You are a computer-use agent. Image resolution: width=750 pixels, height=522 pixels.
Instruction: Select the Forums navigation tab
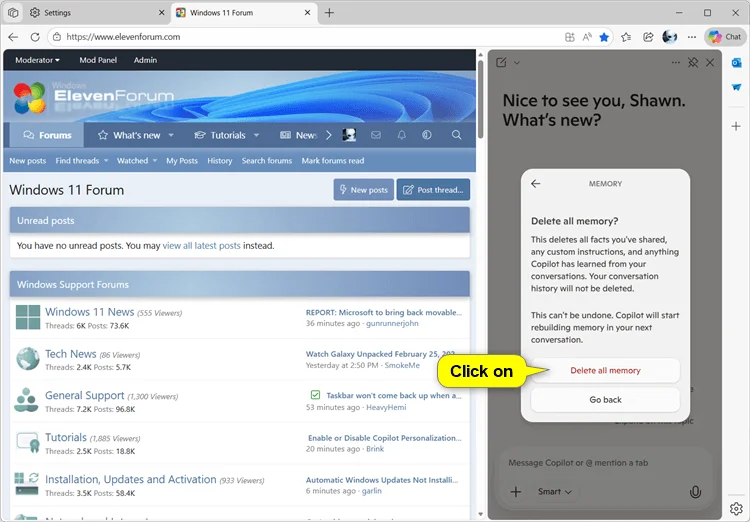[x=47, y=135]
